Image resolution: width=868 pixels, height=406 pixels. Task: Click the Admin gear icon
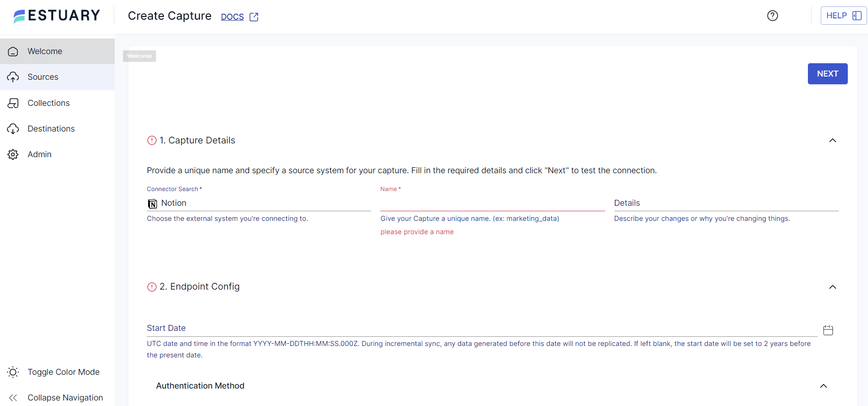(x=13, y=154)
